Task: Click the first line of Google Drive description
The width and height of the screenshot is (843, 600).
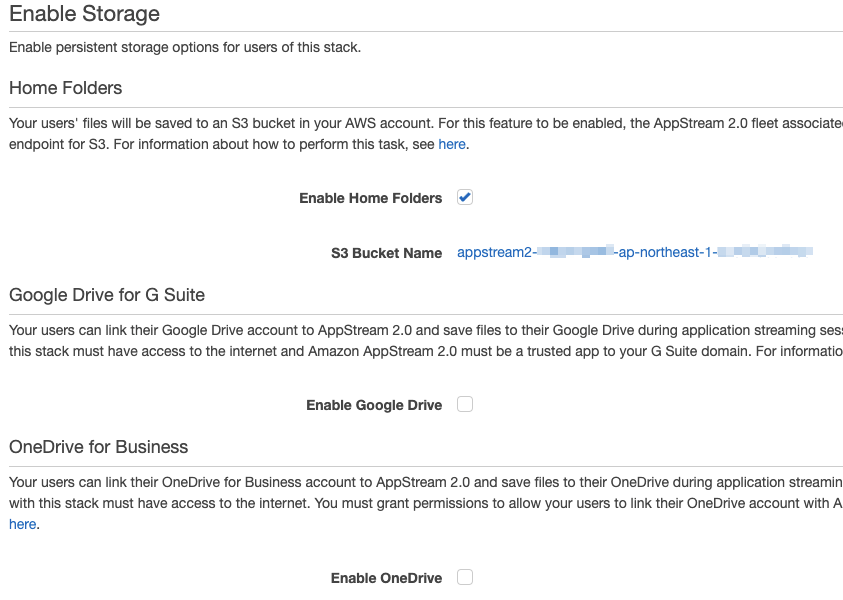Action: (x=420, y=330)
